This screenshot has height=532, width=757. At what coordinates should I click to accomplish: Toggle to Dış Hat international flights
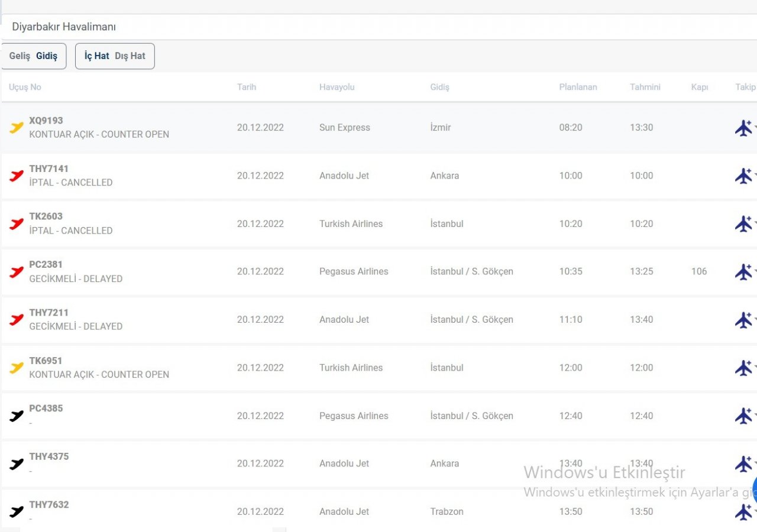(130, 56)
